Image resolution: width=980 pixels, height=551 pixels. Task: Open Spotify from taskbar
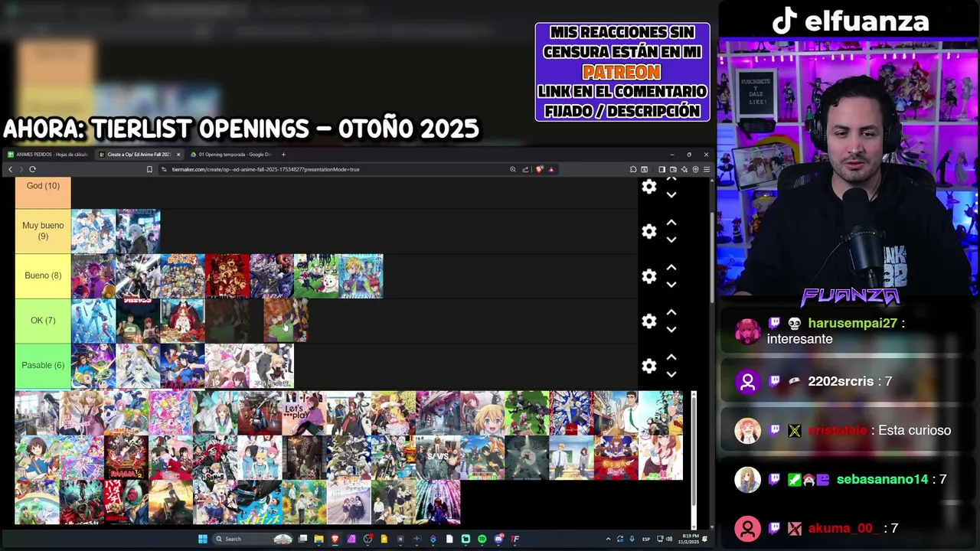coord(482,539)
